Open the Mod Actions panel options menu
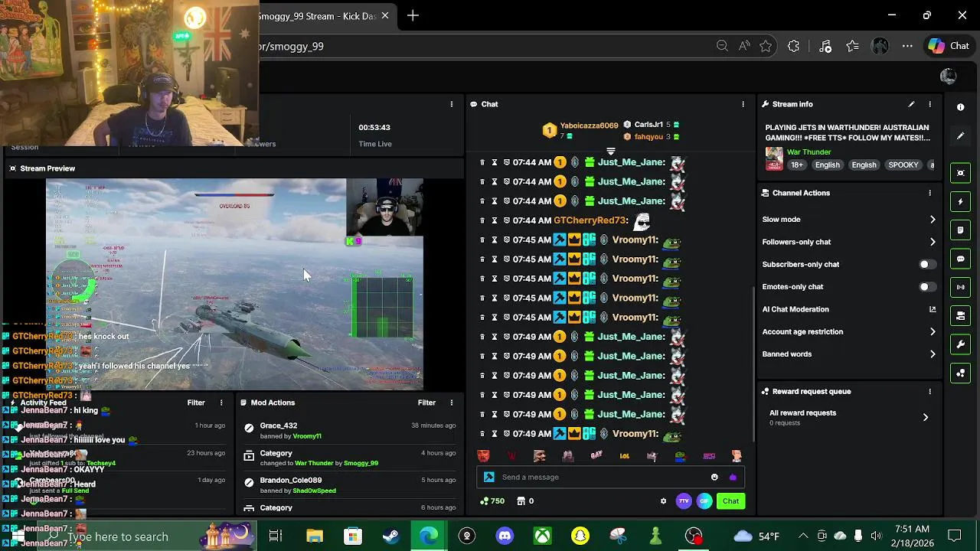 click(452, 403)
